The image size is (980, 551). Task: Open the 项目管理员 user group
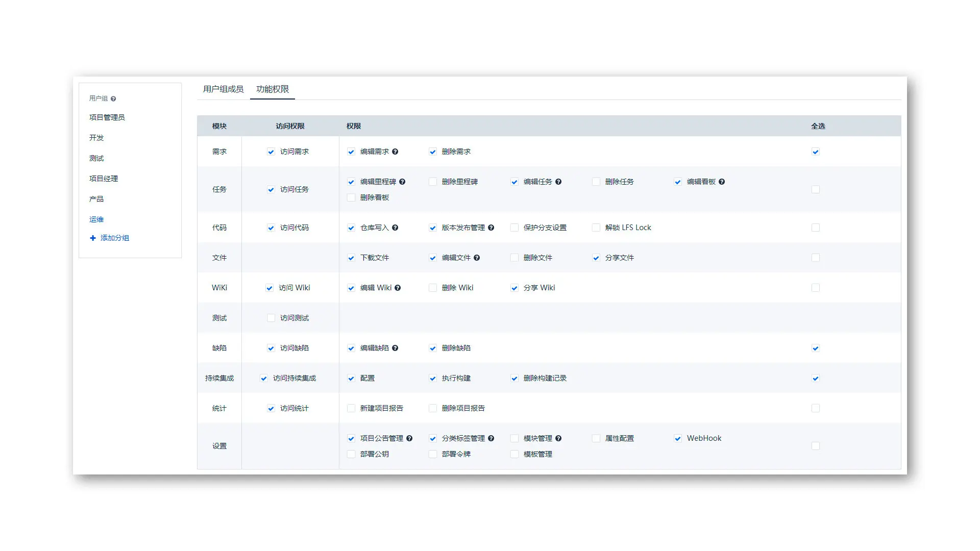coord(107,117)
